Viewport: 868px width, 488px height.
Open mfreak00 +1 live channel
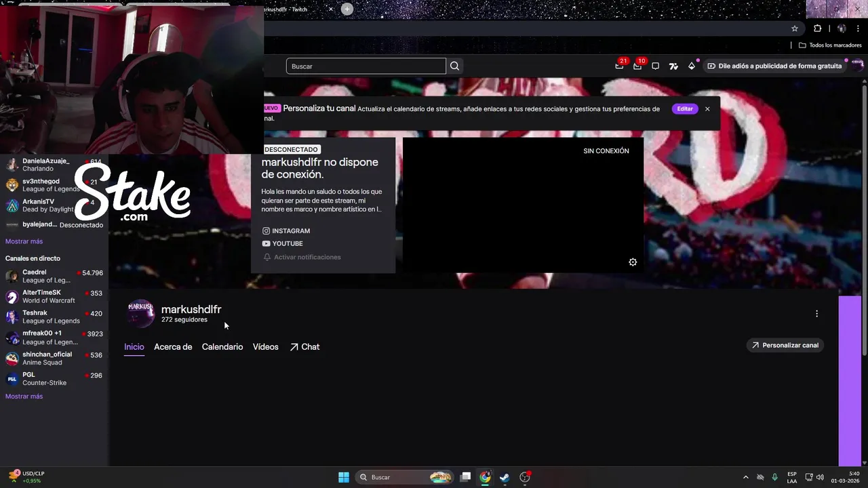(54, 338)
